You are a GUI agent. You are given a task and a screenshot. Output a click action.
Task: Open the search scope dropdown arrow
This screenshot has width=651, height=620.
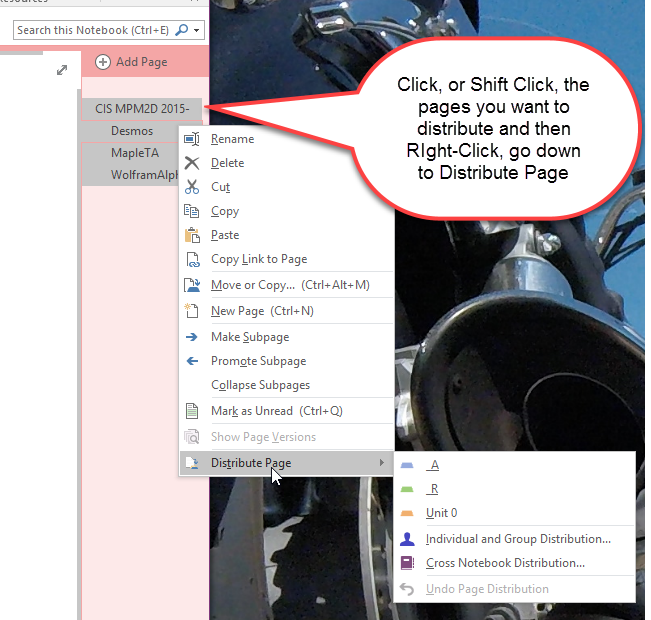196,30
